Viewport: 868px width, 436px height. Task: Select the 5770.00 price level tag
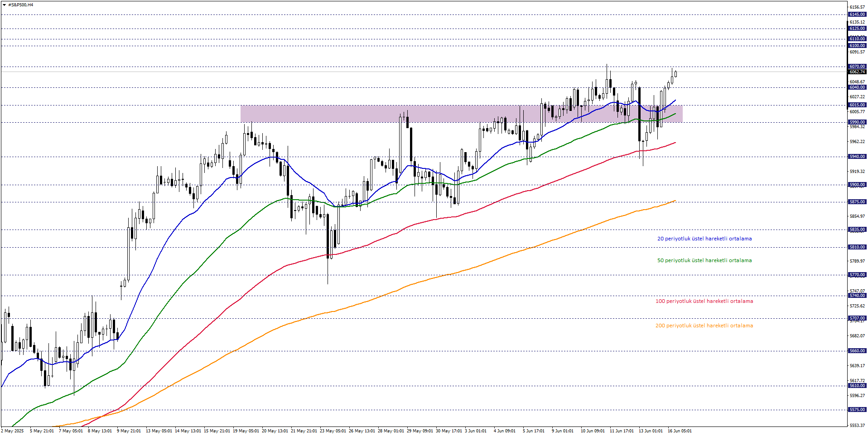pyautogui.click(x=857, y=275)
